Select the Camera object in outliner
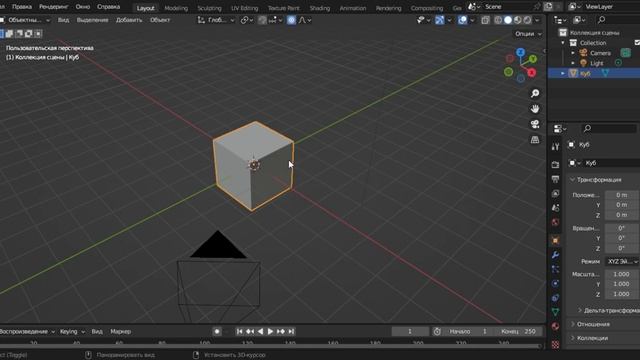 [x=600, y=53]
